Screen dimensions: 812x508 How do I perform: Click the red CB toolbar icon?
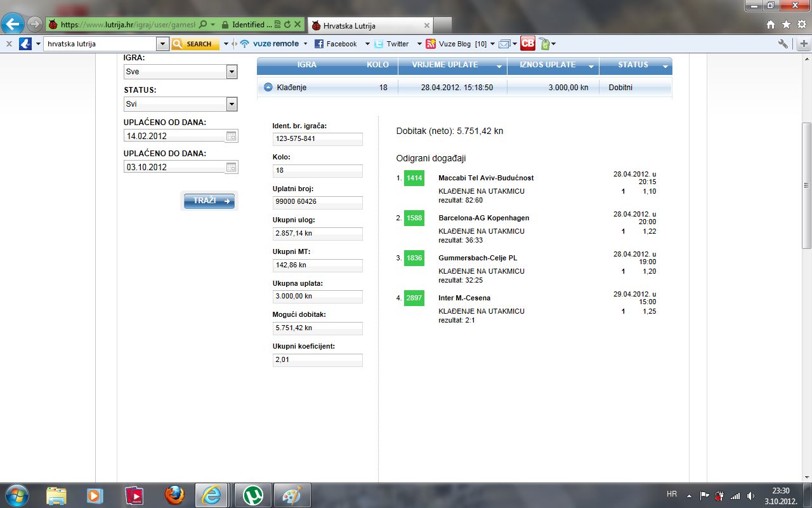528,44
